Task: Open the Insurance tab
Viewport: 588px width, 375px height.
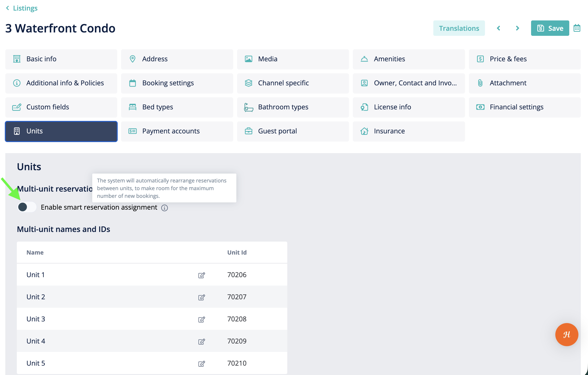Action: tap(409, 131)
